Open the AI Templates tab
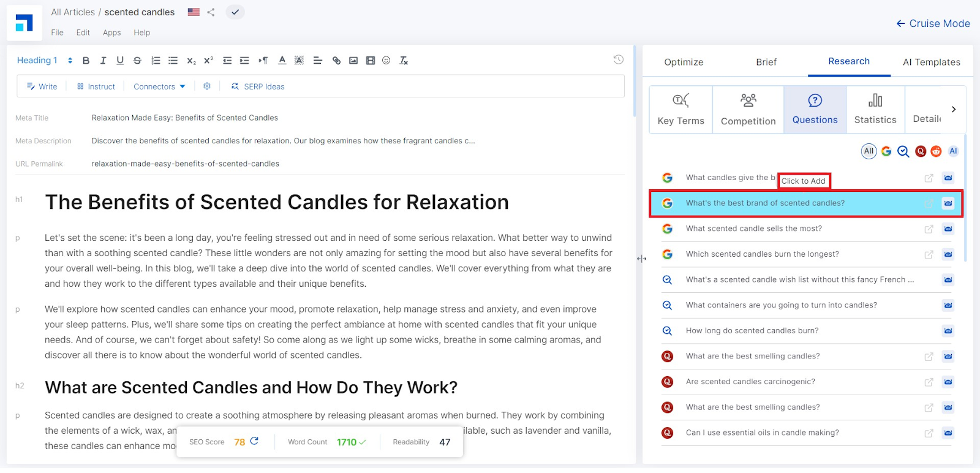The width and height of the screenshot is (980, 473). (x=932, y=62)
